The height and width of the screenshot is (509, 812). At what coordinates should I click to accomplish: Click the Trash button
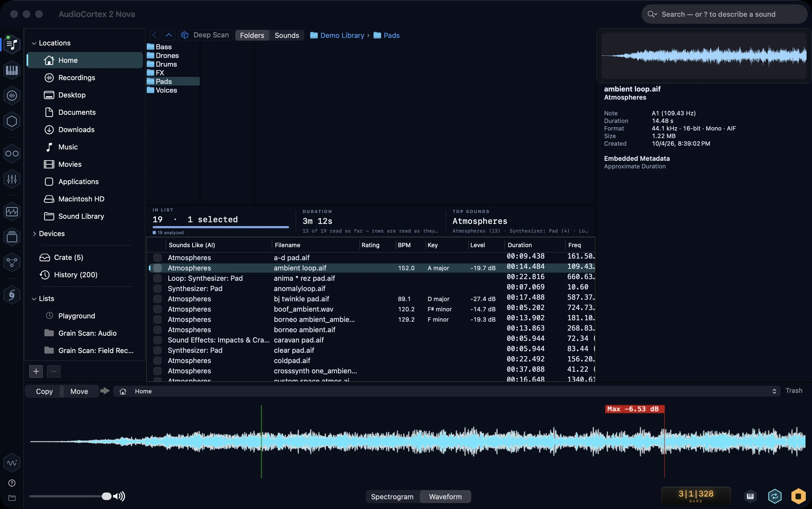pos(794,391)
